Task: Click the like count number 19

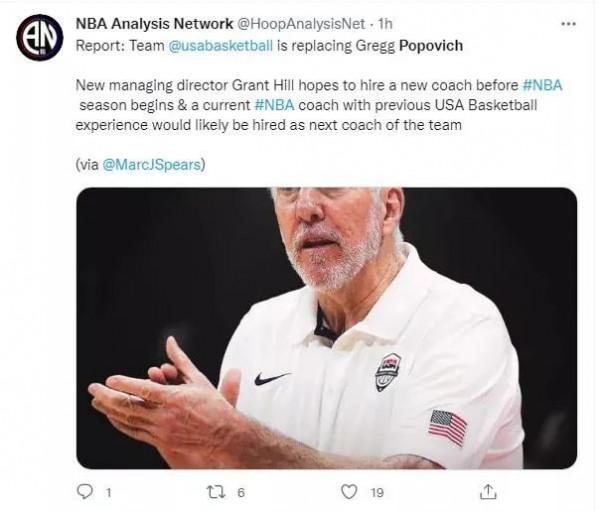Action: [378, 492]
